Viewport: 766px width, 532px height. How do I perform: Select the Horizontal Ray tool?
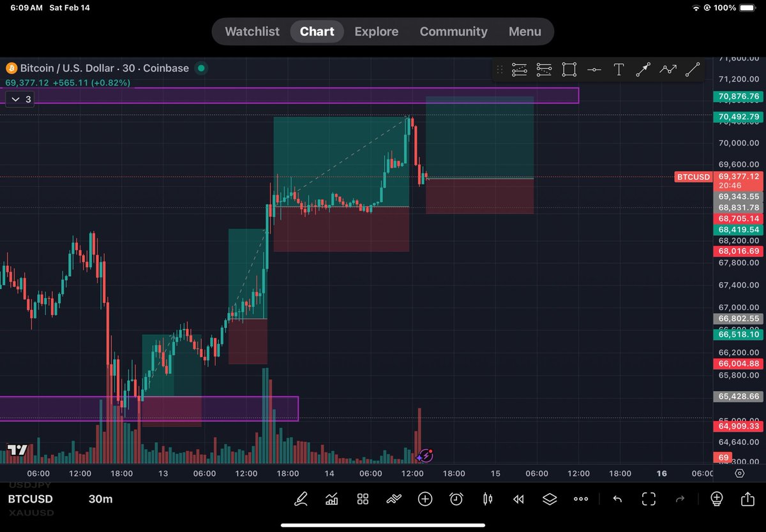(594, 69)
